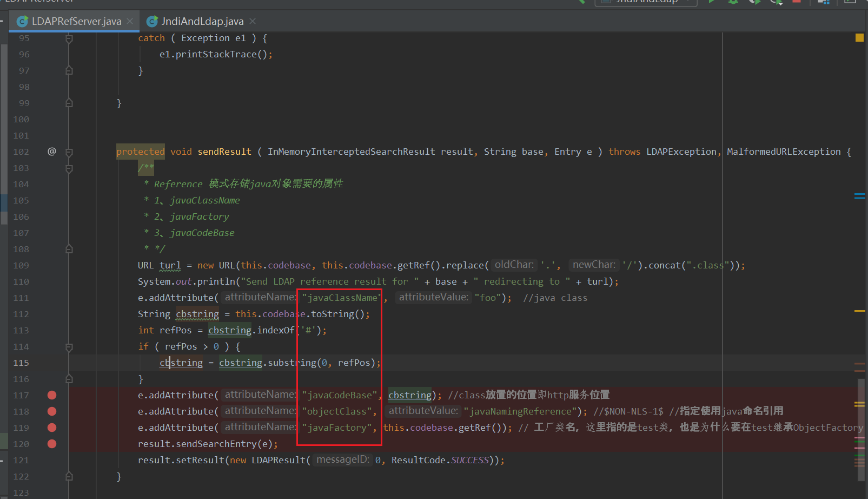Collapse fold marker at line 122
This screenshot has height=499, width=868.
coord(69,476)
